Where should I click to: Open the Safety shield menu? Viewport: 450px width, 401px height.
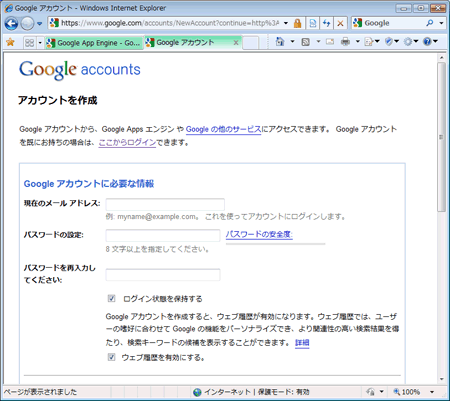click(392, 42)
